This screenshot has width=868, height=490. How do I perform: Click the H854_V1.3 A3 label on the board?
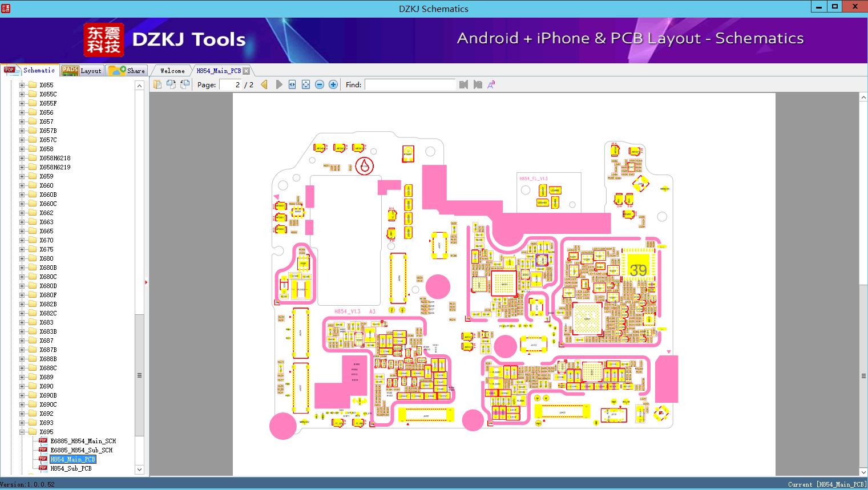(x=354, y=311)
